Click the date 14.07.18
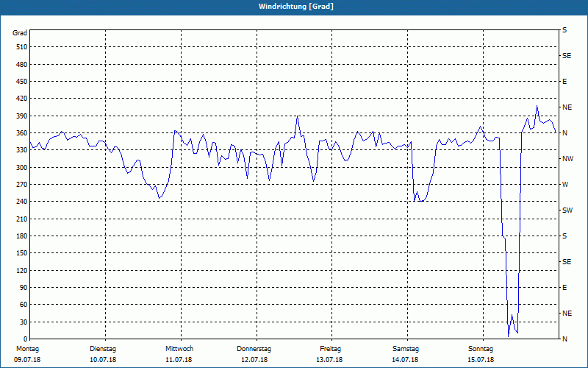Image resolution: width=588 pixels, height=368 pixels. [405, 360]
